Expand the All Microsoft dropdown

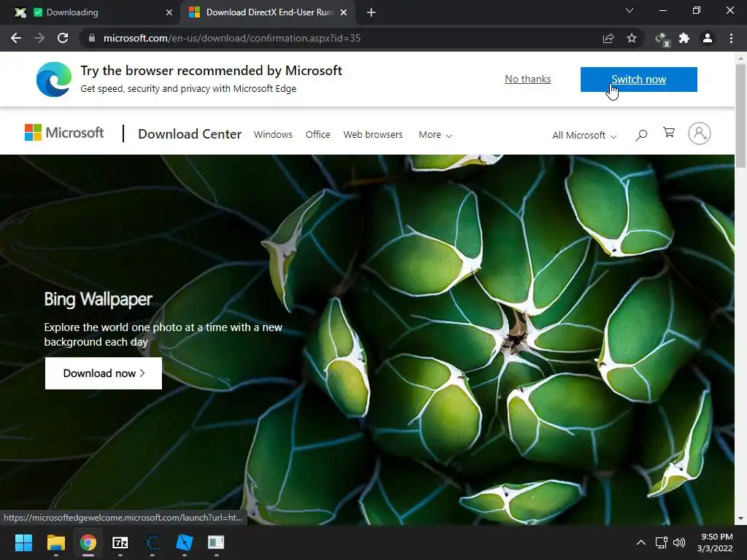(584, 135)
